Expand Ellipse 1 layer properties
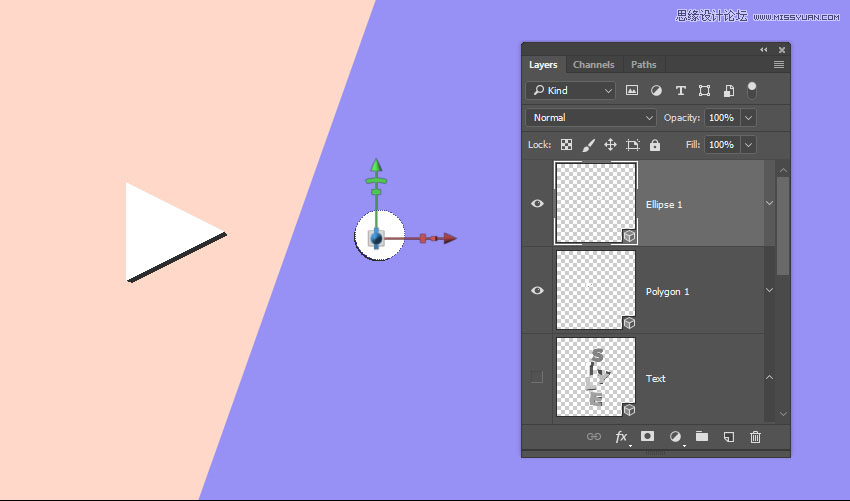The image size is (850, 501). point(769,203)
